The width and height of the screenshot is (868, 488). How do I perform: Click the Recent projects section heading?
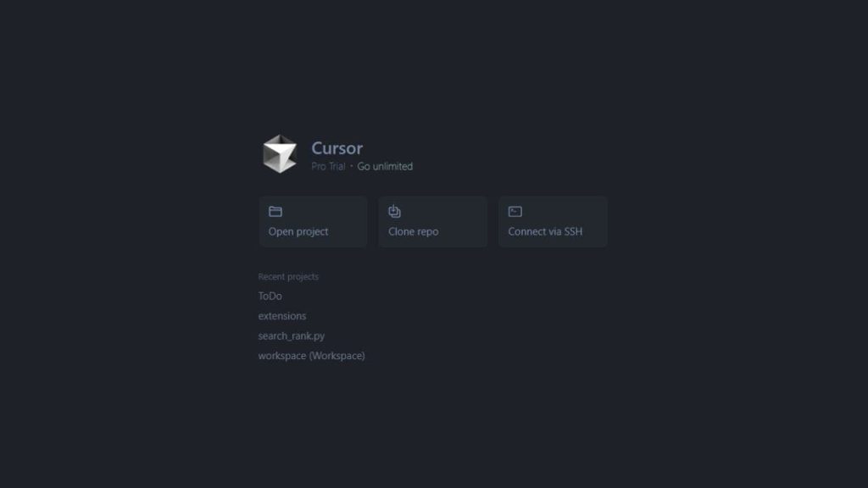(x=288, y=276)
